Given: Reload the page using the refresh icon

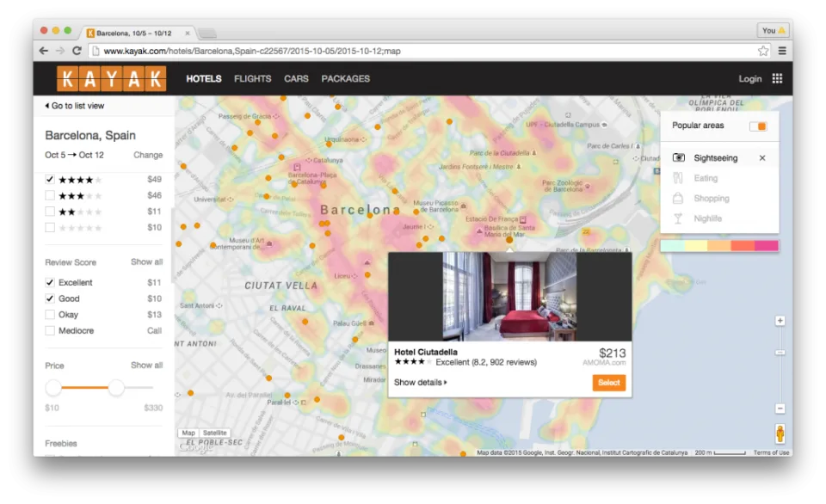Looking at the screenshot, I should (x=77, y=51).
